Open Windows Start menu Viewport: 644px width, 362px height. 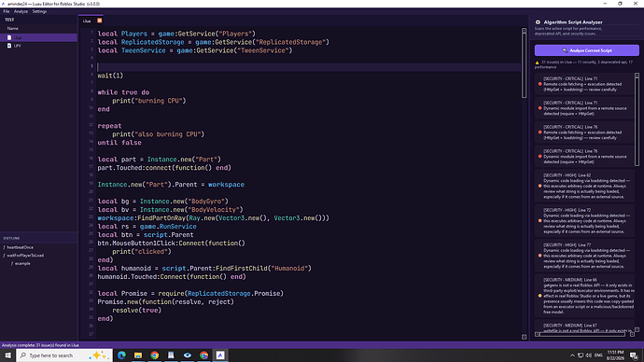tap(7, 355)
